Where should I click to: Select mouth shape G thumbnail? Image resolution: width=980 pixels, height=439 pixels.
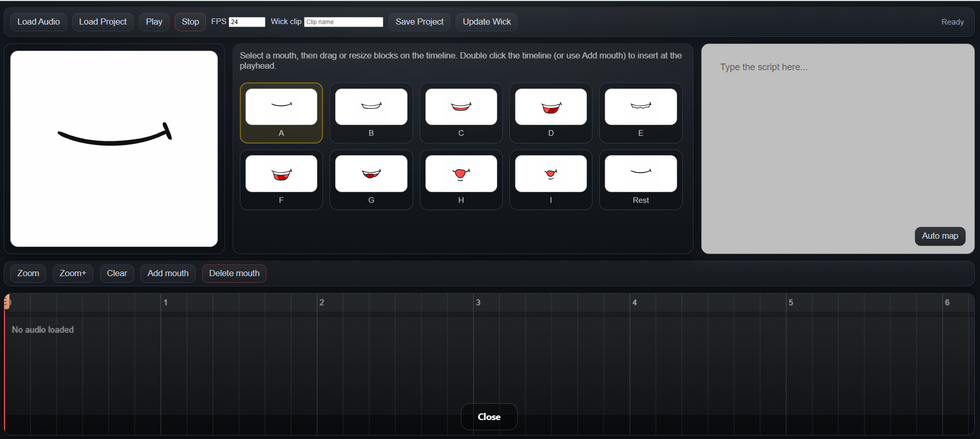[371, 174]
